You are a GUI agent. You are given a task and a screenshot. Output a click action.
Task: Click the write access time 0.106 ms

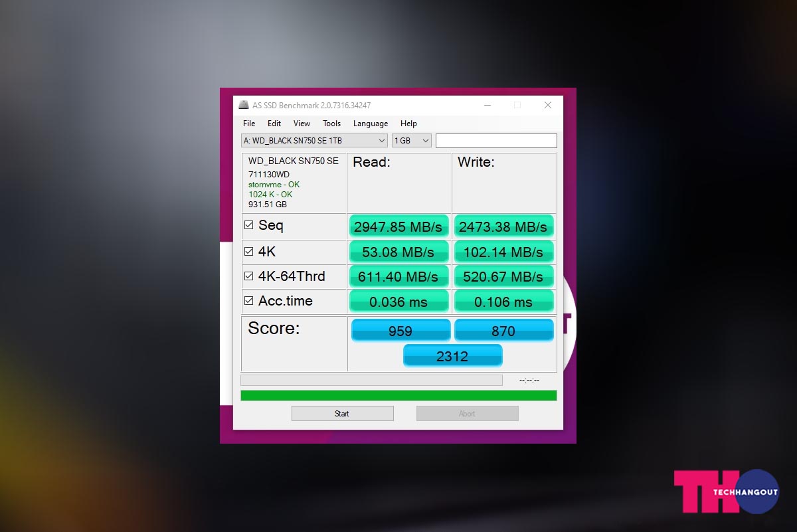coord(503,302)
